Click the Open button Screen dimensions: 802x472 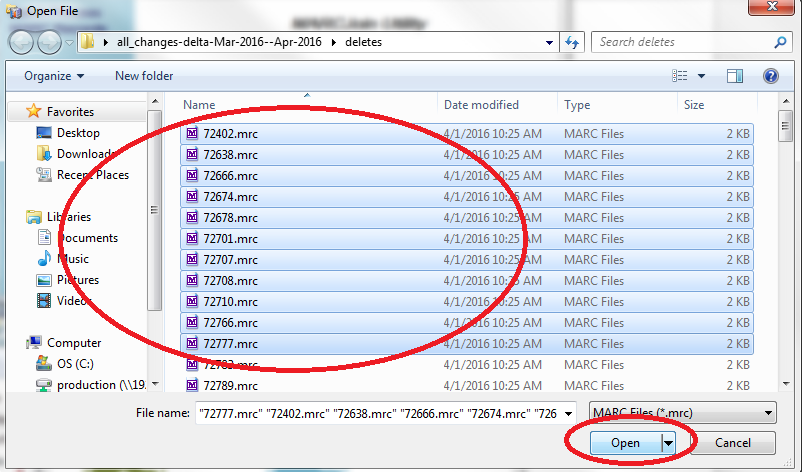626,443
